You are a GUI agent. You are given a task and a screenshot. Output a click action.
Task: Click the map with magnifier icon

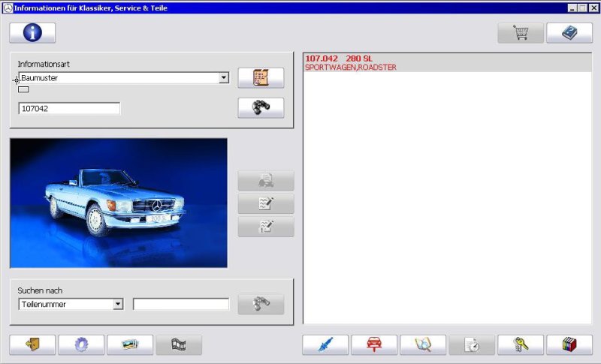pos(423,345)
